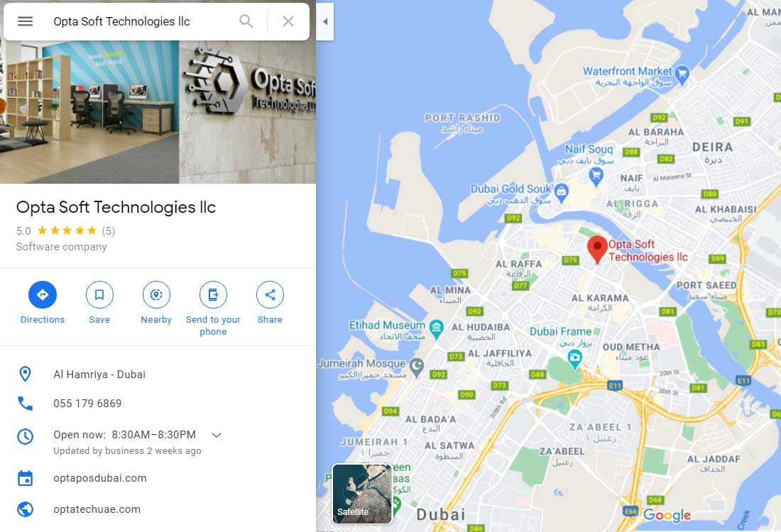Screen dimensions: 781x532
Task: Select Dubai Frame camera marker on map
Action: [575, 358]
